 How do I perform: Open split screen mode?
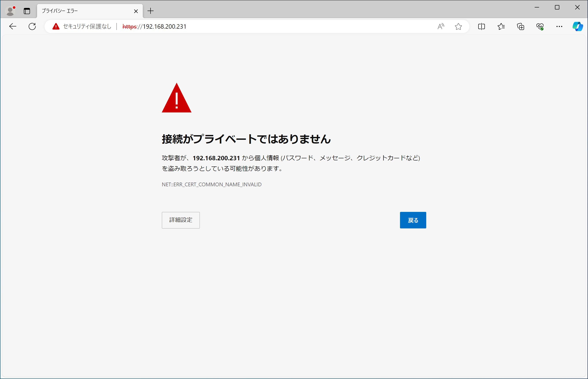tap(481, 26)
